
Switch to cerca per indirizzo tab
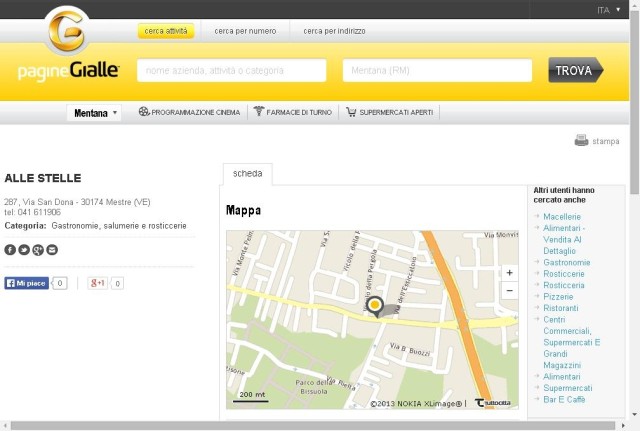point(334,31)
